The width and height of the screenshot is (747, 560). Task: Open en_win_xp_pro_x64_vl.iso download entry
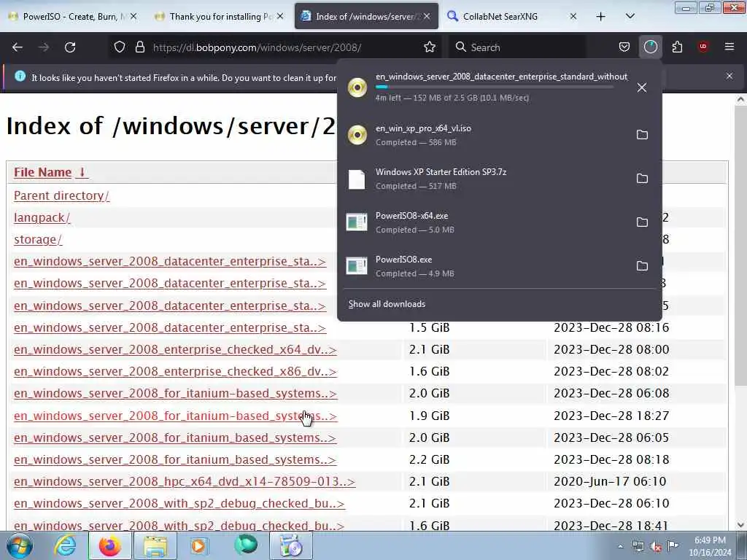486,135
